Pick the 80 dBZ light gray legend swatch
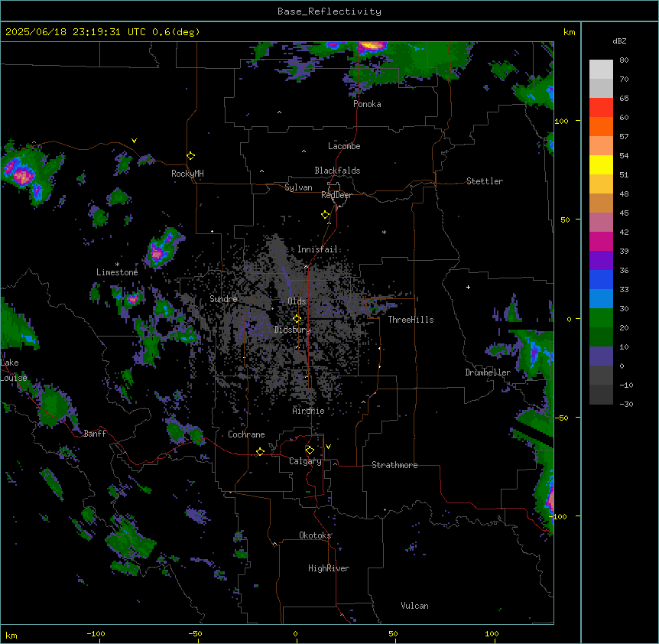 601,70
